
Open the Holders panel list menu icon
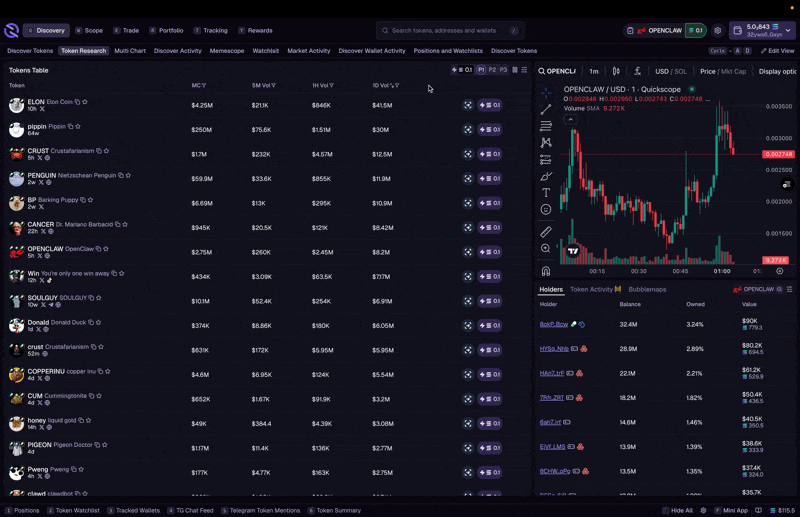790,289
